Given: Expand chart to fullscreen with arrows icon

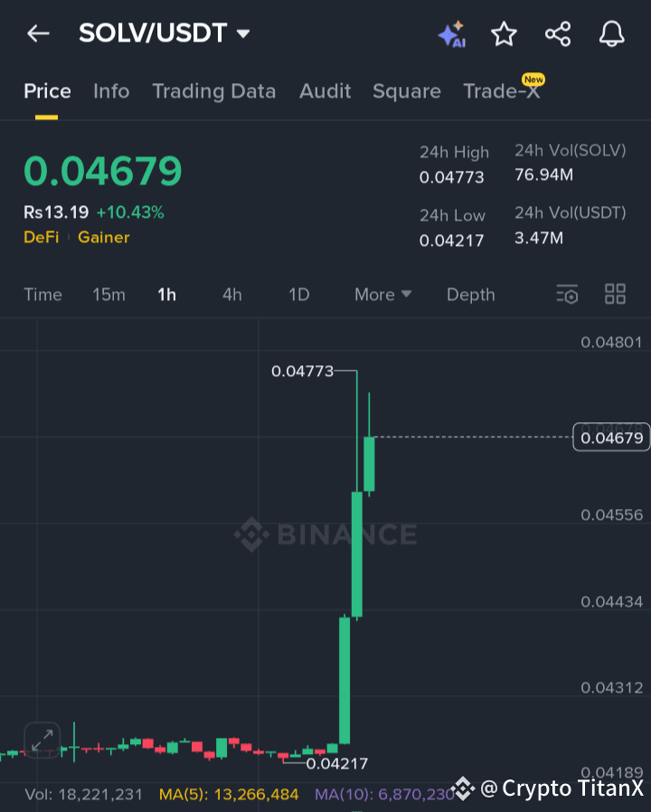Looking at the screenshot, I should 42,740.
